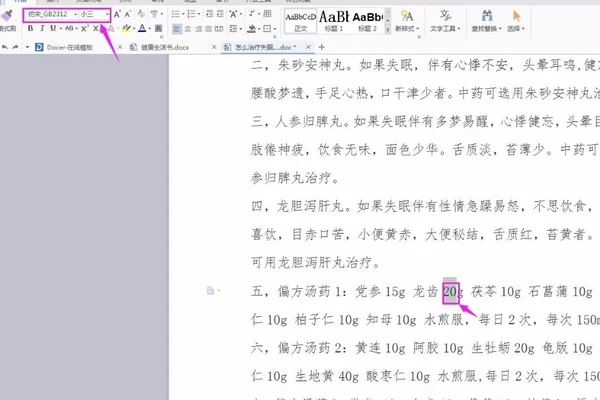Click the plus icon to add a new tab
The image size is (600, 400).
(321, 47)
